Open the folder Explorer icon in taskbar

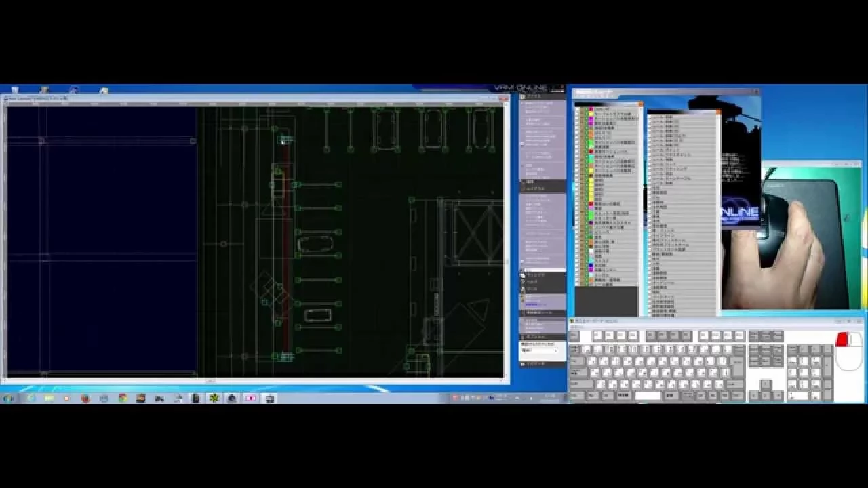pos(49,398)
